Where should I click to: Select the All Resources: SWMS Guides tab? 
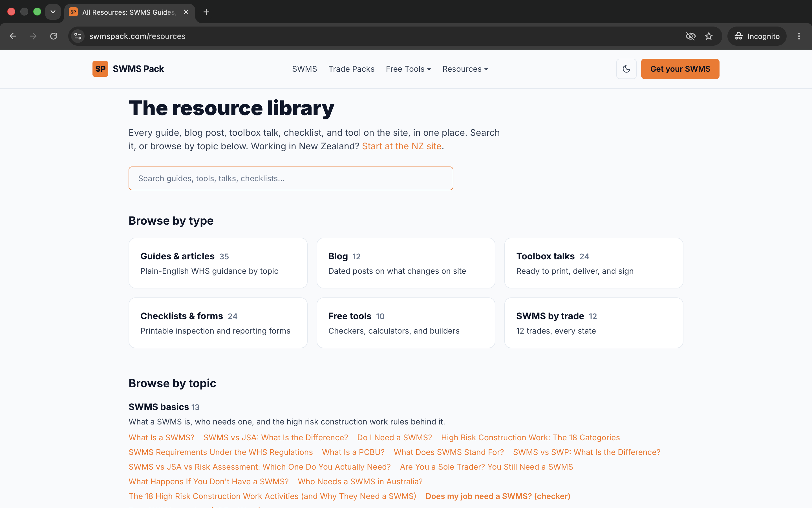[129, 12]
